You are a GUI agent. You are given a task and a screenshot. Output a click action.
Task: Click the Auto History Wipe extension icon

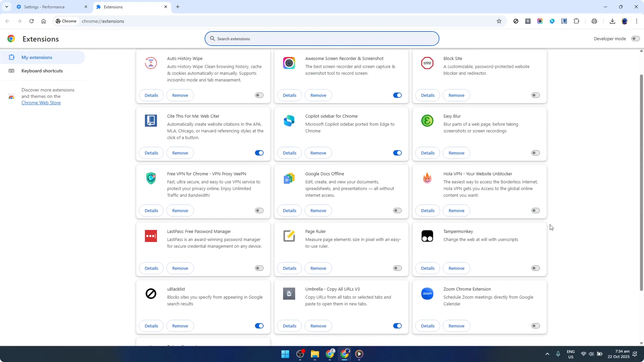tap(151, 63)
